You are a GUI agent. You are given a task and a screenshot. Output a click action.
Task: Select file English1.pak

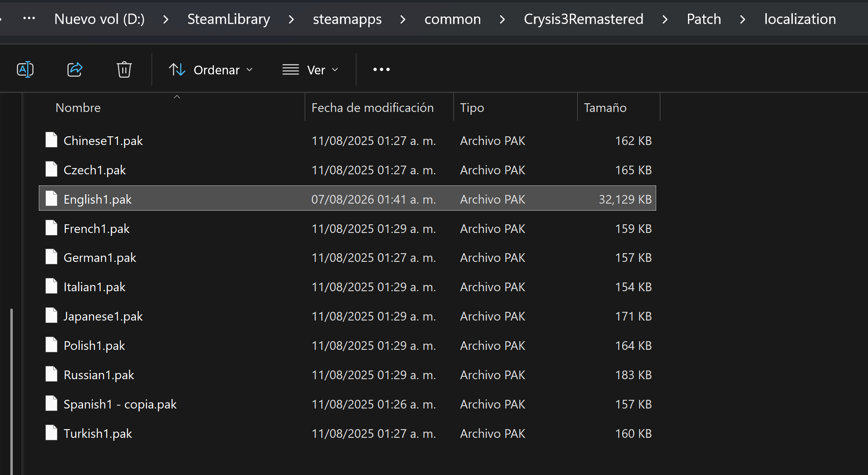point(347,198)
